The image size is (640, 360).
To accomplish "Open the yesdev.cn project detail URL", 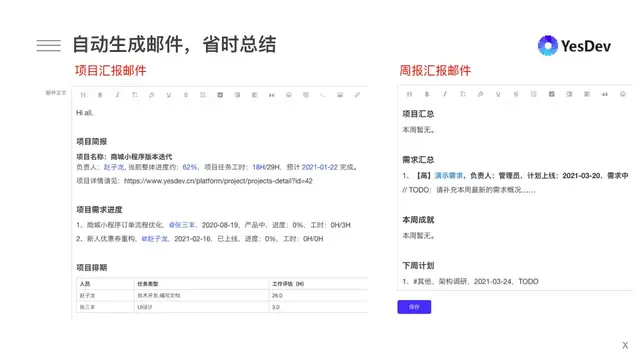I will point(218,181).
